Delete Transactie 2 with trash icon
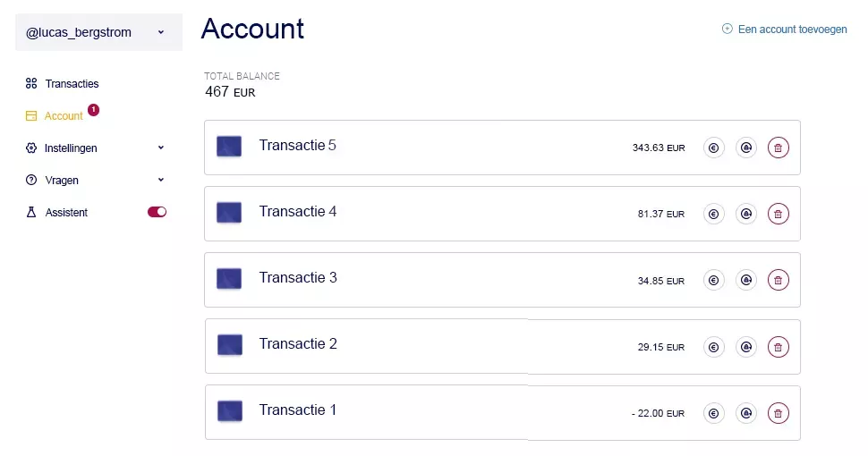This screenshot has height=456, width=868. (778, 347)
